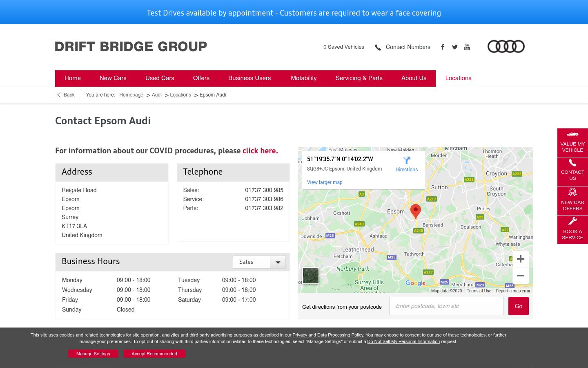588x368 pixels.
Task: Go to Homepage breadcrumb link
Action: [x=131, y=95]
